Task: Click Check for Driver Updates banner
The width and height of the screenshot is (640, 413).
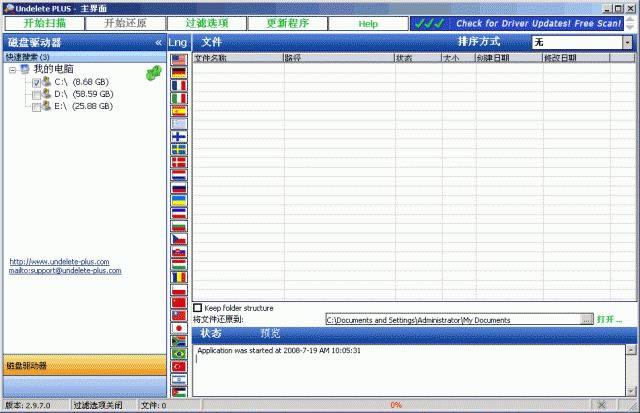Action: click(x=517, y=23)
